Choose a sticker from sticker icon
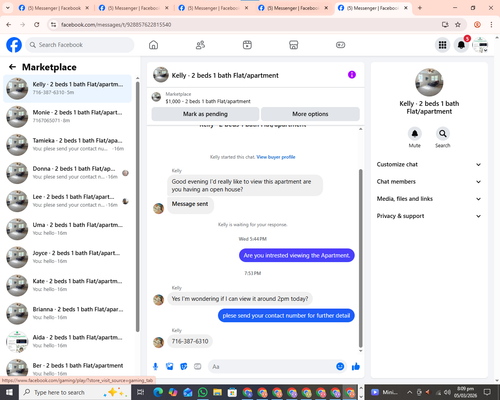 point(184,367)
